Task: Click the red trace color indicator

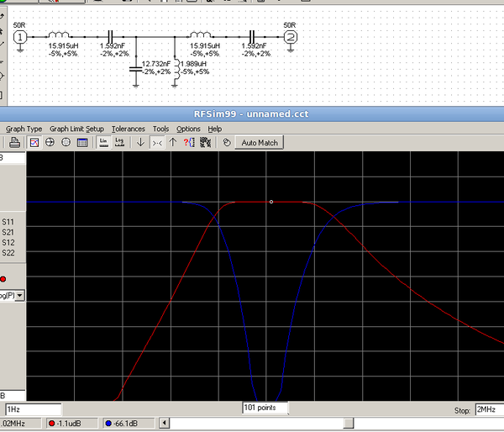Action: pyautogui.click(x=3, y=278)
